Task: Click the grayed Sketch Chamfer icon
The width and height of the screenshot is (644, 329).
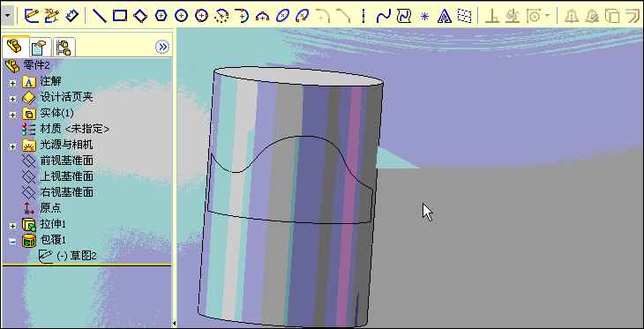Action: tap(343, 16)
